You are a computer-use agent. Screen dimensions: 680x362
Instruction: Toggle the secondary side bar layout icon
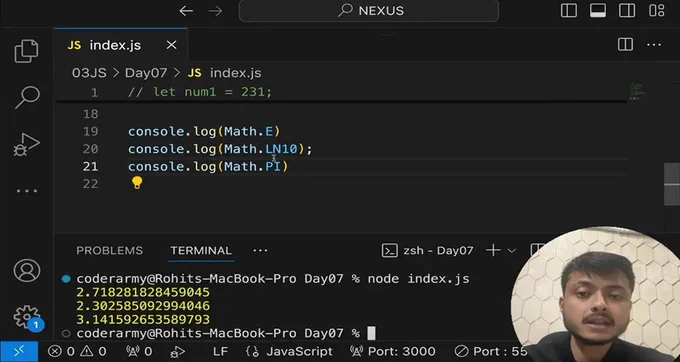[x=627, y=10]
